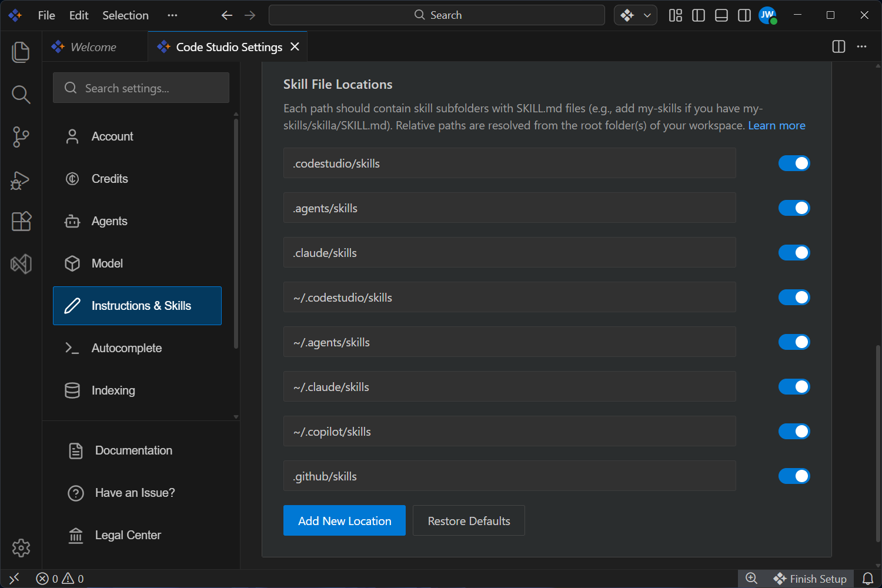The image size is (882, 588).
Task: Toggle off ~/.agents/skills location
Action: (794, 342)
